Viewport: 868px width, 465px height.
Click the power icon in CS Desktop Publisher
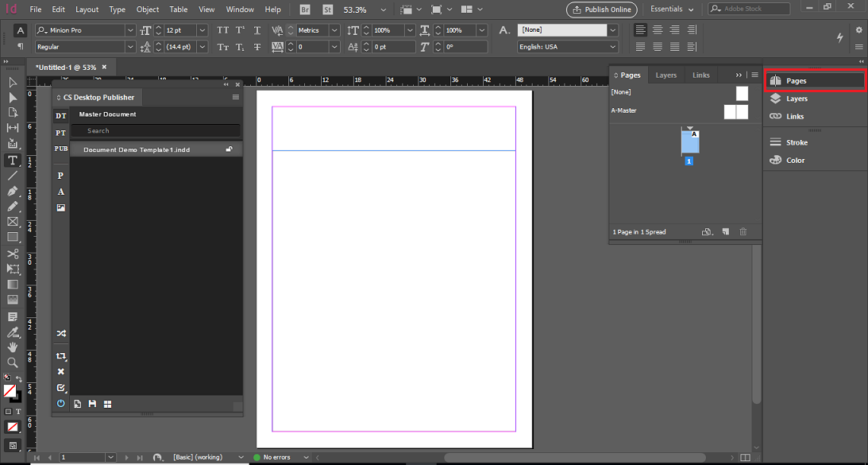pos(61,404)
